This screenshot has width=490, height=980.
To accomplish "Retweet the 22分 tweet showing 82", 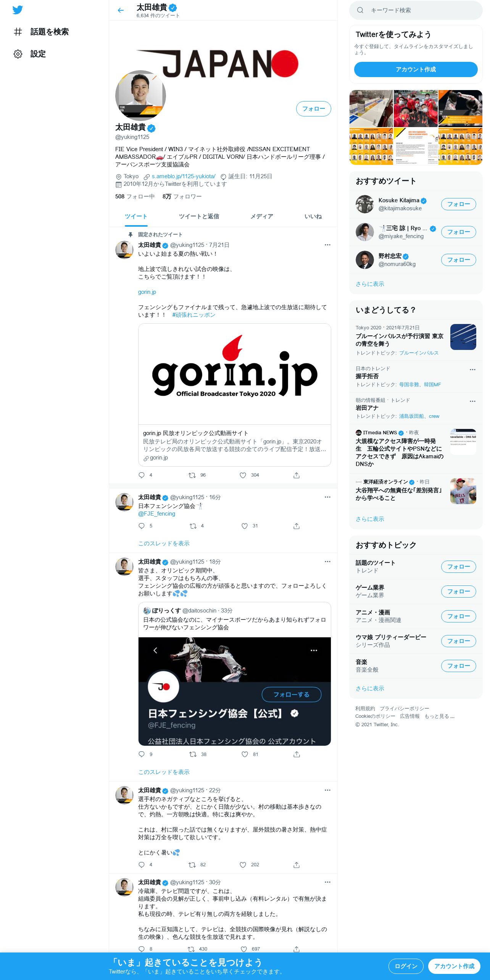I will [192, 865].
